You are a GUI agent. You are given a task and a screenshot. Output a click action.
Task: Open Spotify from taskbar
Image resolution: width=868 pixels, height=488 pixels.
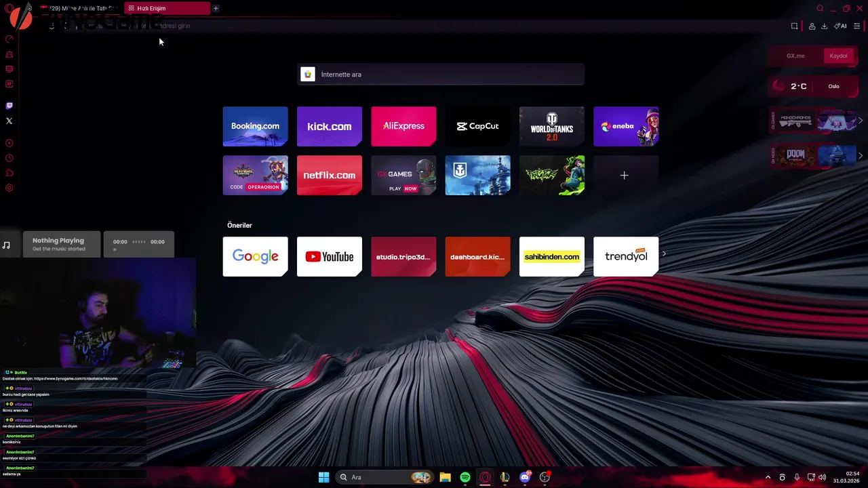pos(465,477)
